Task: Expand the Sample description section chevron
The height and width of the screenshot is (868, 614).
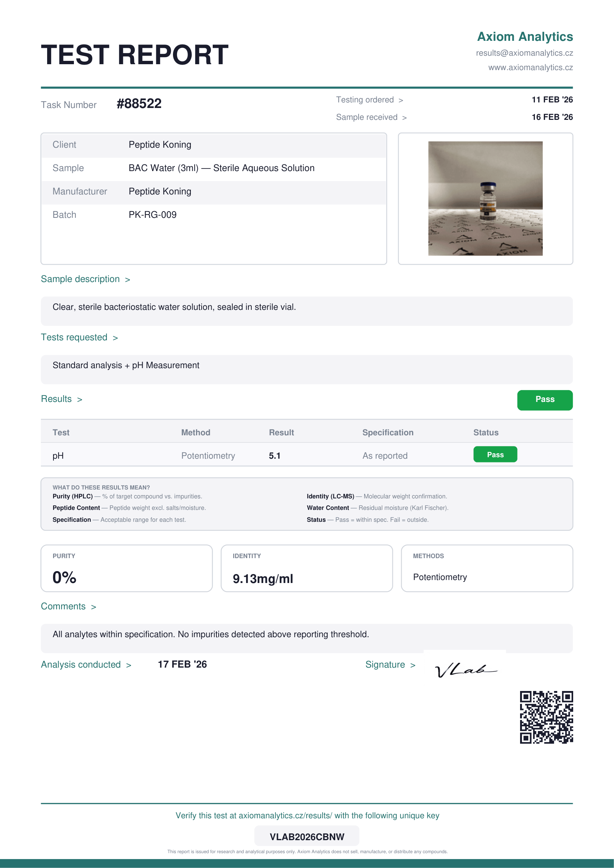Action: [x=128, y=280]
